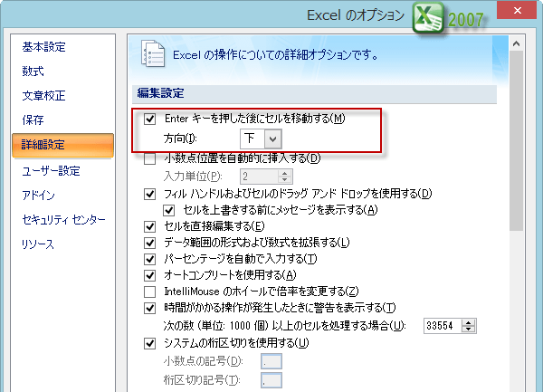Click the document list icon in header

153,53
